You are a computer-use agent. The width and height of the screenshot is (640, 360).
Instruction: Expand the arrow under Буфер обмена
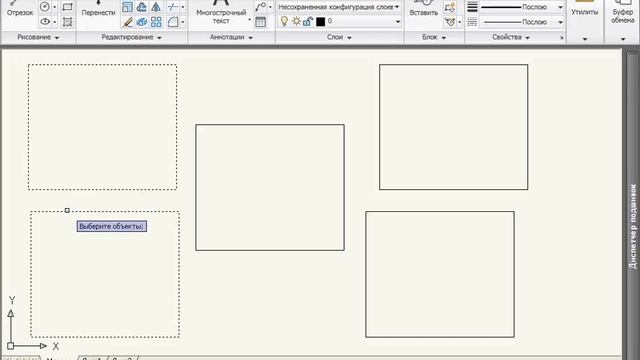click(x=623, y=39)
